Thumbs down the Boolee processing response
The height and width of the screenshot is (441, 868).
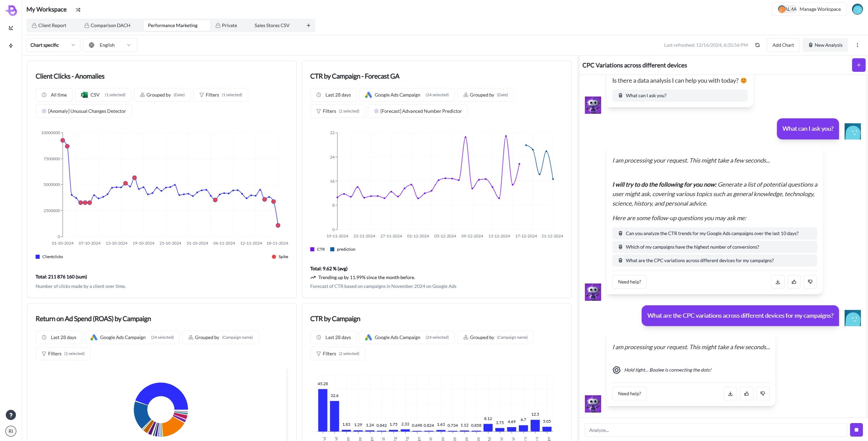(763, 393)
